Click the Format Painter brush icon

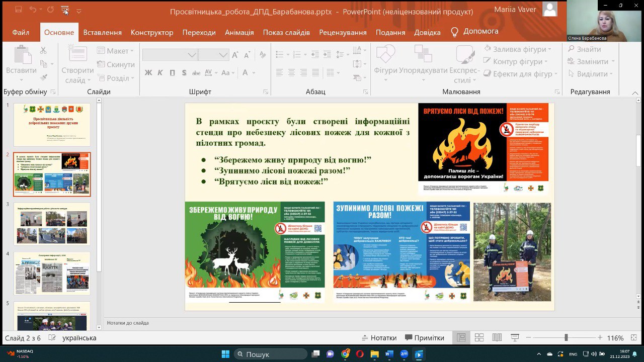[x=43, y=77]
